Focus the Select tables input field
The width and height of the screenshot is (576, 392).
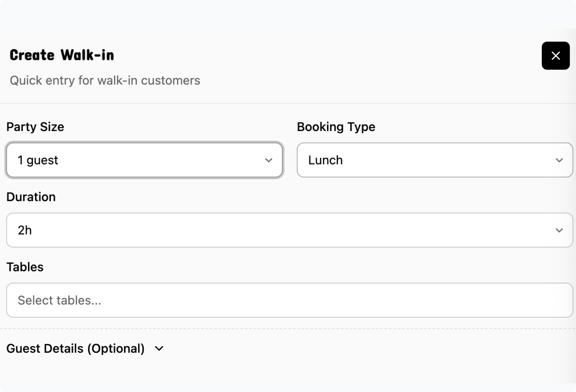pyautogui.click(x=289, y=300)
